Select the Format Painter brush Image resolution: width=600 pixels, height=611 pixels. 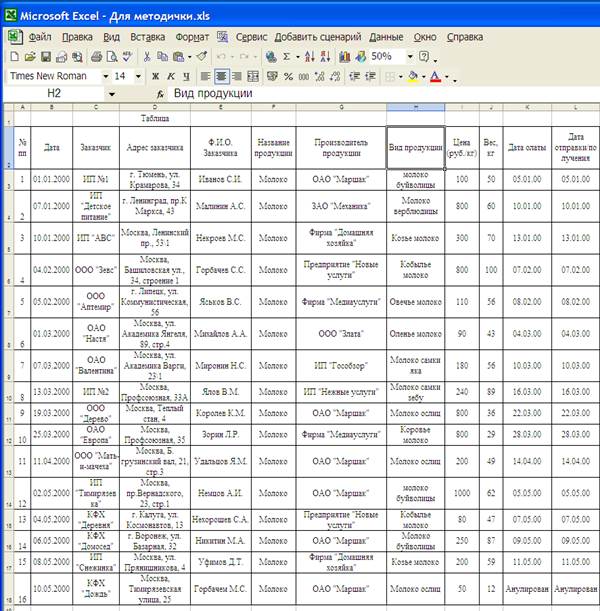pos(202,57)
